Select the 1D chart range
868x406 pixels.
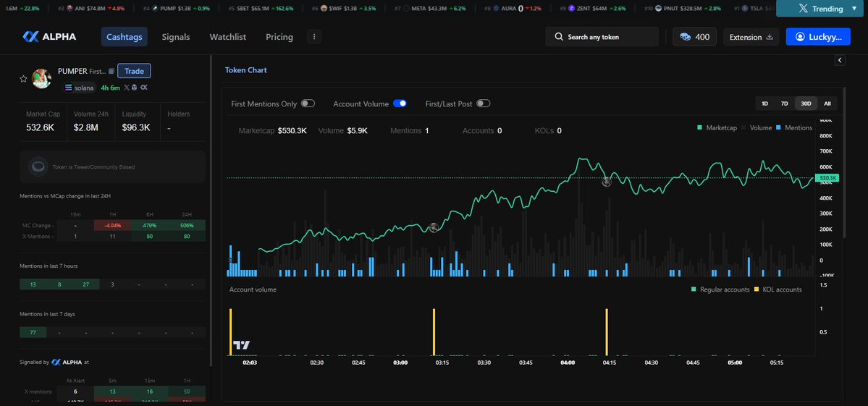click(765, 103)
